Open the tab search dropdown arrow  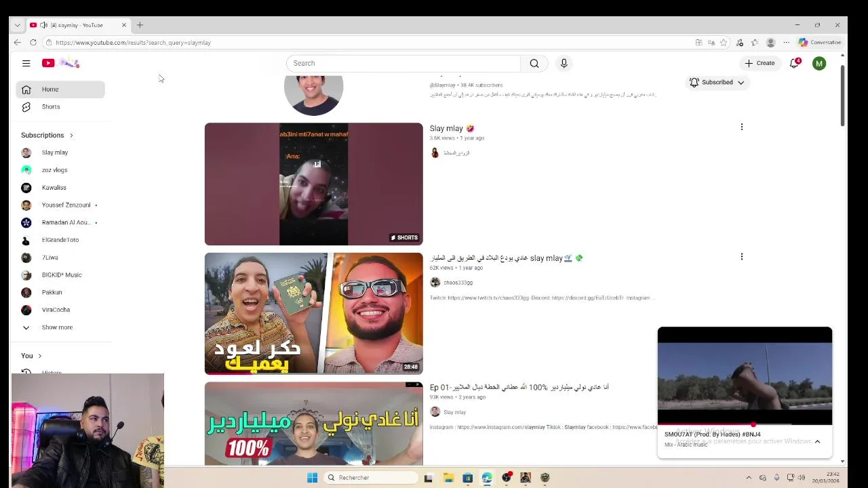point(17,25)
